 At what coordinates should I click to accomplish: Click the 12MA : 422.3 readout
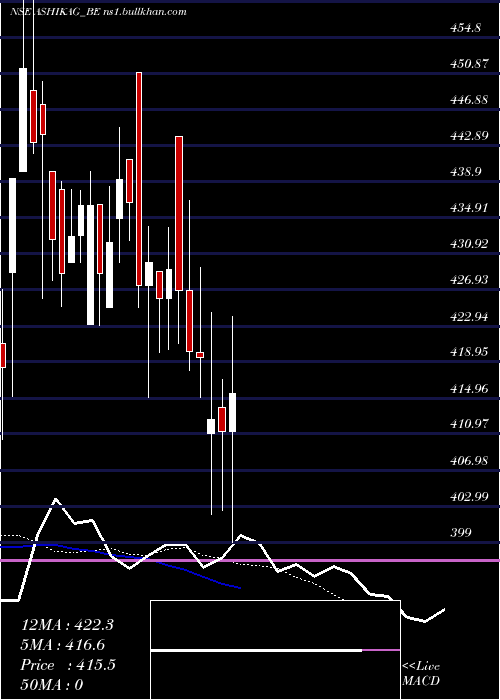(67, 625)
